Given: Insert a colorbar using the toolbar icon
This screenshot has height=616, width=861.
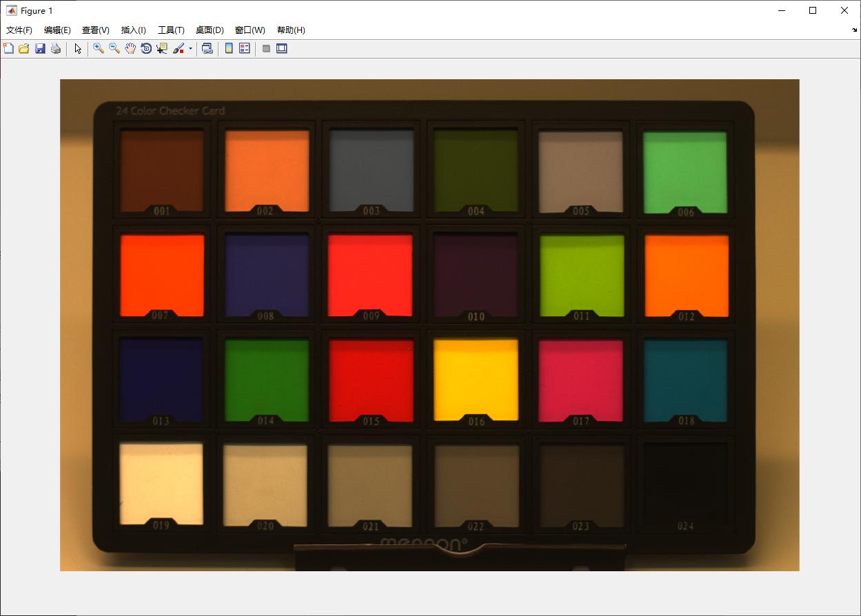Looking at the screenshot, I should point(229,48).
